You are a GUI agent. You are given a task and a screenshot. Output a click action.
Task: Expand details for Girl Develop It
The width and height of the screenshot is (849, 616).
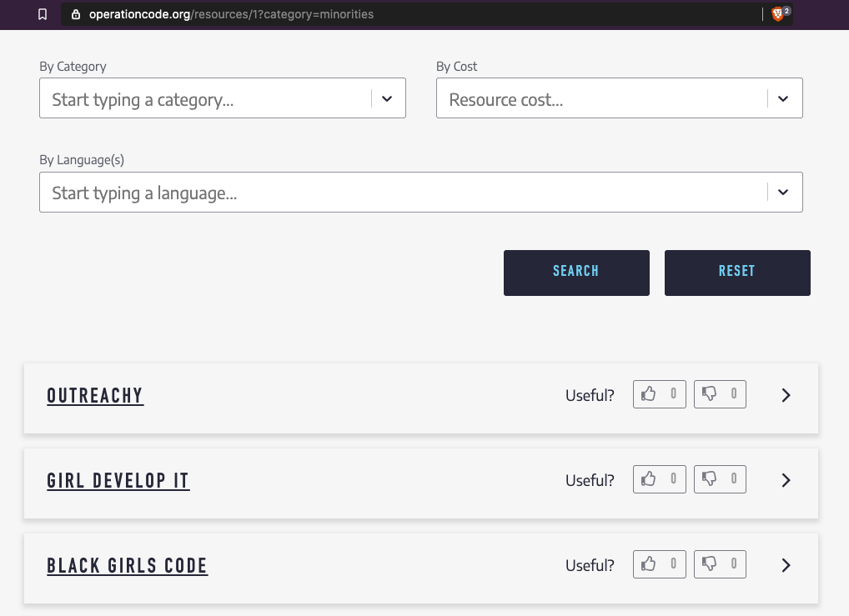click(785, 479)
